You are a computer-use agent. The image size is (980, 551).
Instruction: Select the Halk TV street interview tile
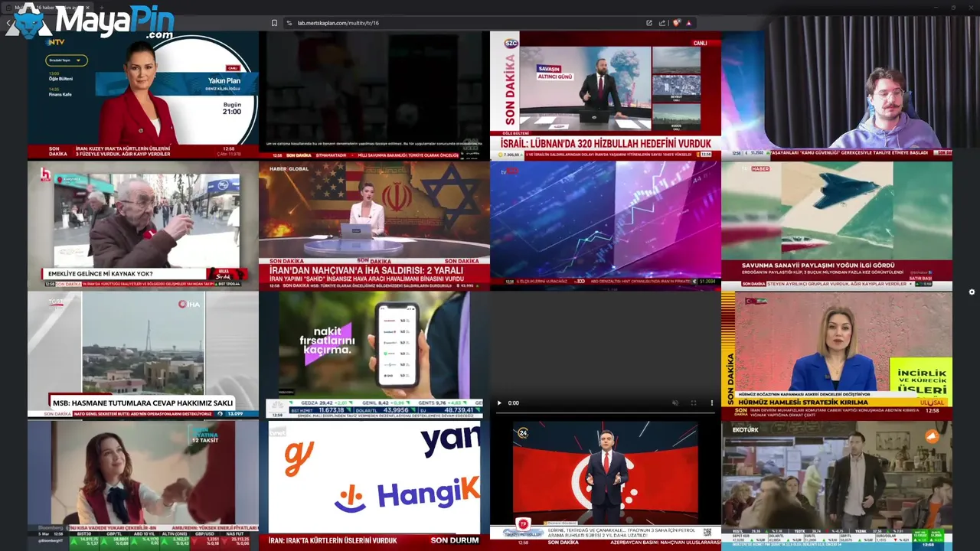pyautogui.click(x=143, y=225)
